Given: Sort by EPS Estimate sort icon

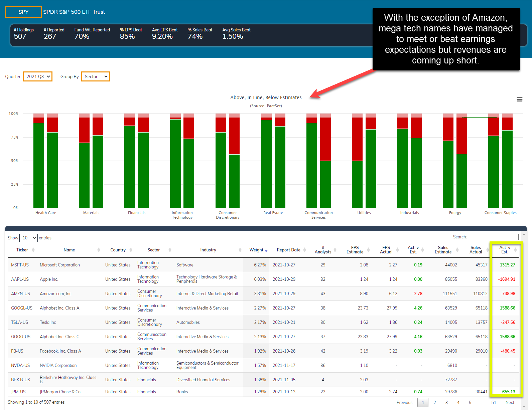Looking at the screenshot, I should pos(368,250).
